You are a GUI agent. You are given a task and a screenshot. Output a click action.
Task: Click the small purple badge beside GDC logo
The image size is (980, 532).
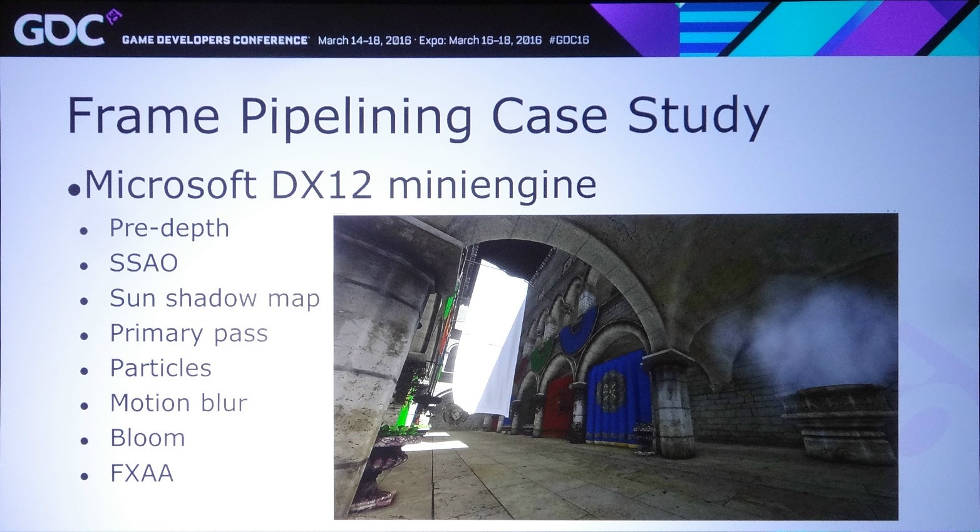[x=114, y=18]
